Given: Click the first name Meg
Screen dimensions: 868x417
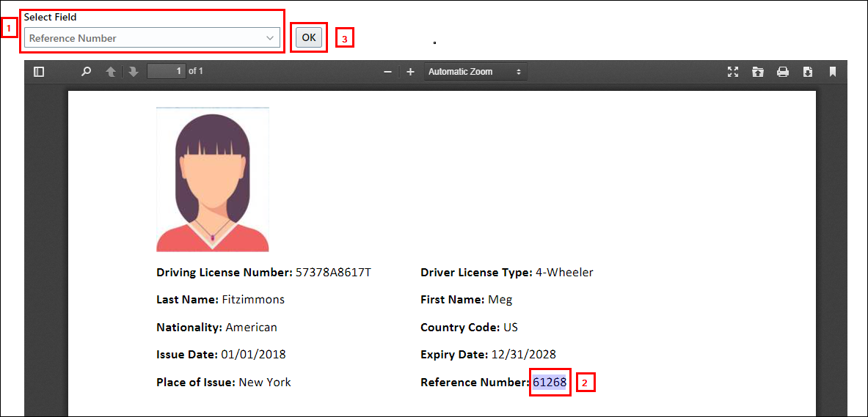Looking at the screenshot, I should pos(500,300).
